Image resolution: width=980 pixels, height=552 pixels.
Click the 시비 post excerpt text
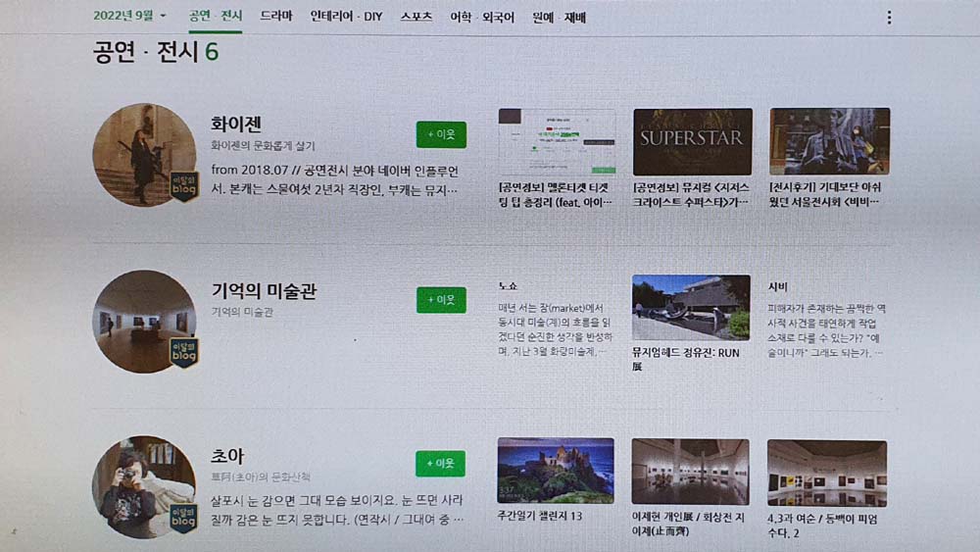pos(826,330)
